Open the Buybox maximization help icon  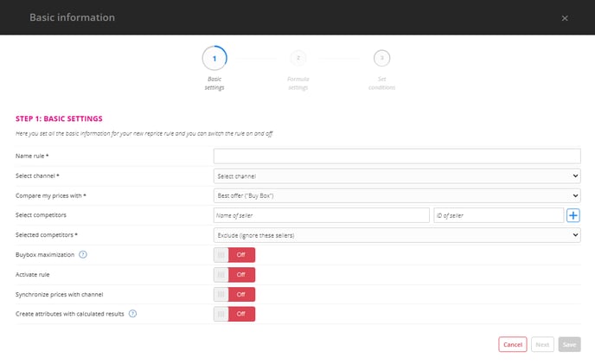tap(83, 254)
